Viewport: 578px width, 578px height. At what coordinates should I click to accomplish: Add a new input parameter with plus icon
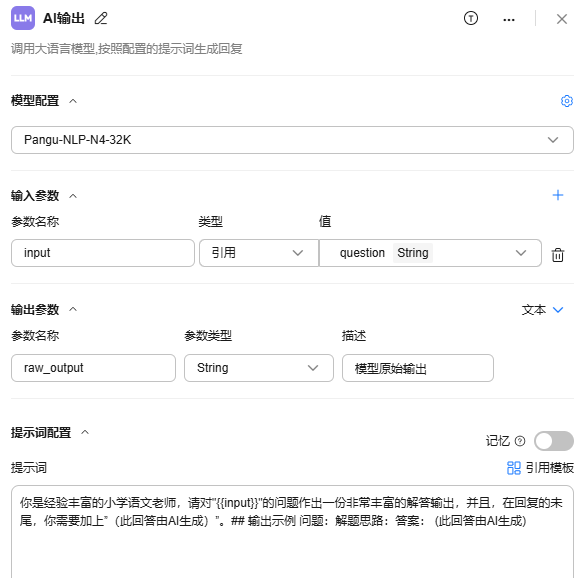coord(558,195)
